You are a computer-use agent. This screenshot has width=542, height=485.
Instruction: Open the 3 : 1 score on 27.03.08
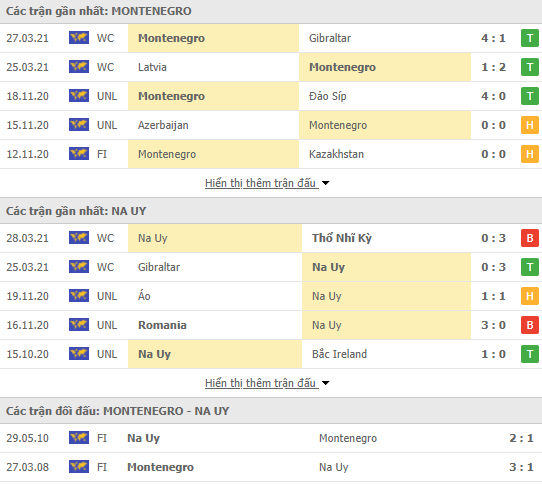[521, 467]
